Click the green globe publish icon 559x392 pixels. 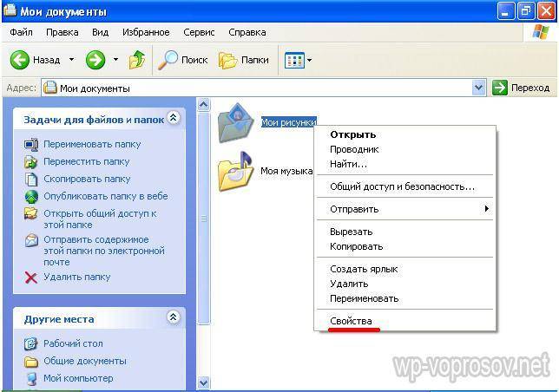point(31,197)
